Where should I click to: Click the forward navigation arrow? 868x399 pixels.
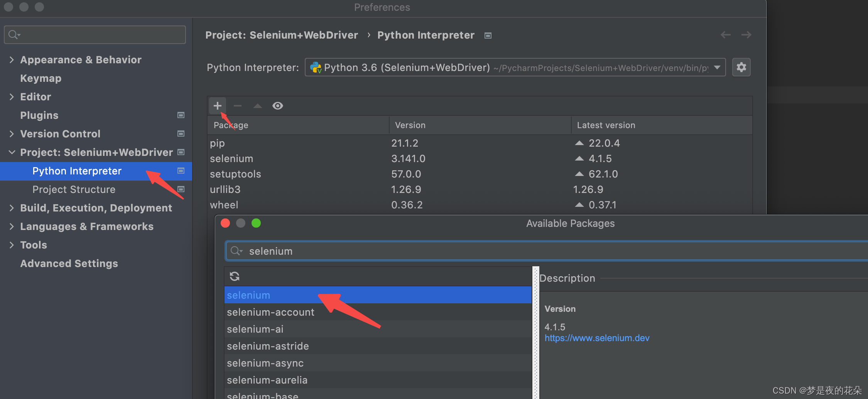(746, 35)
